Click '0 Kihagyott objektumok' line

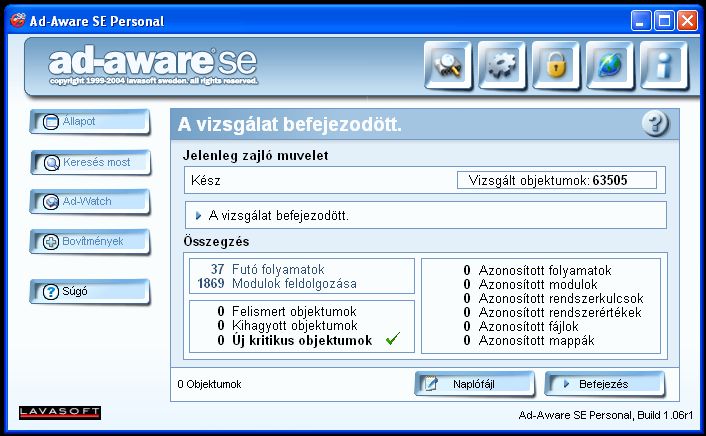point(287,325)
